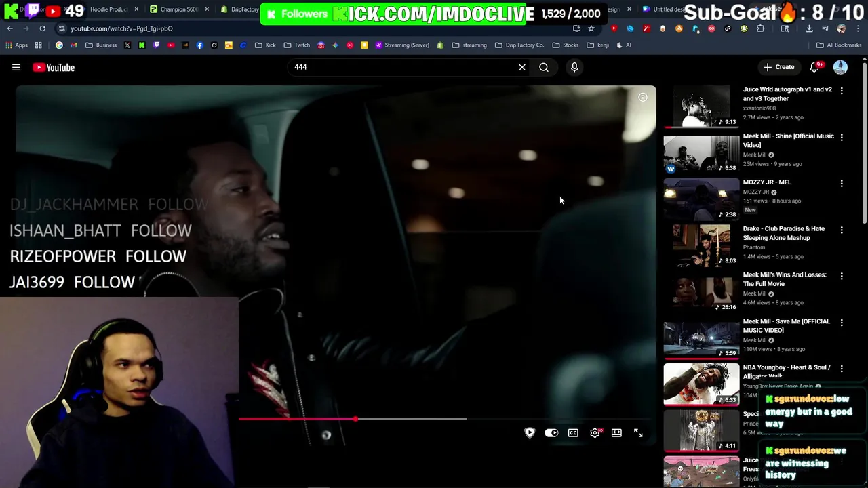Click the shield play icon in player controls
The height and width of the screenshot is (488, 868).
pos(530,433)
